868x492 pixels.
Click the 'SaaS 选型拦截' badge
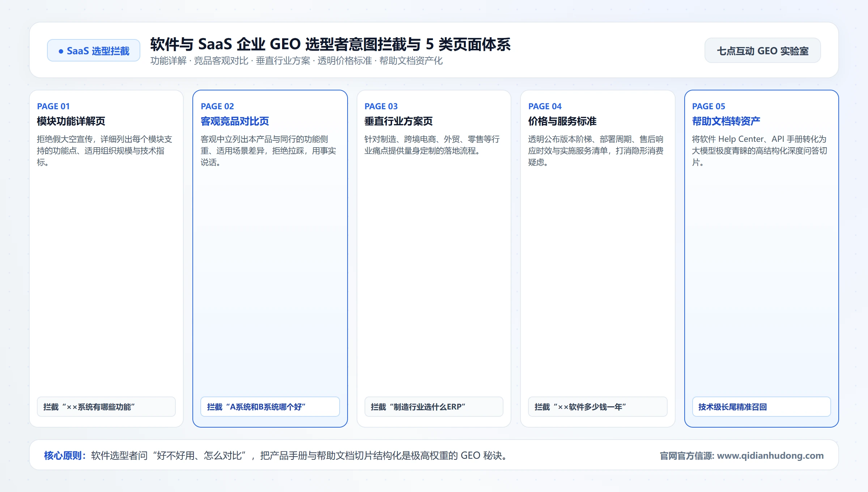94,51
